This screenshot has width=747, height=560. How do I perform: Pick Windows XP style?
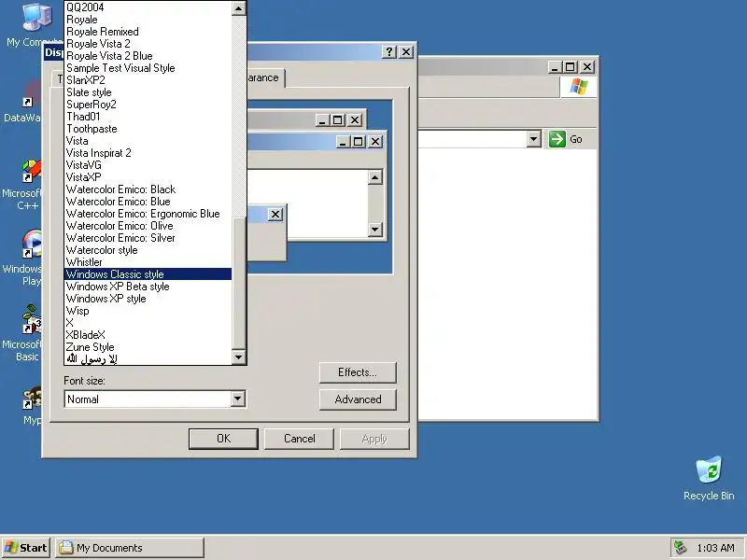148,299
